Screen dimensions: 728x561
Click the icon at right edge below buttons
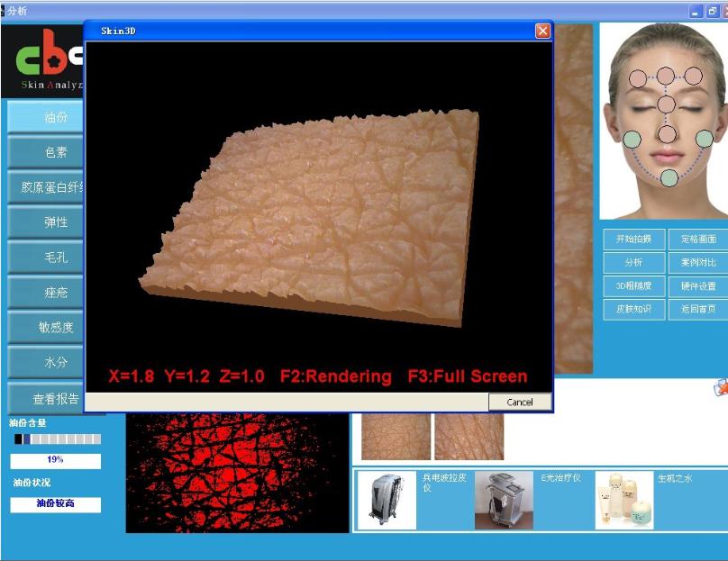pyautogui.click(x=721, y=387)
